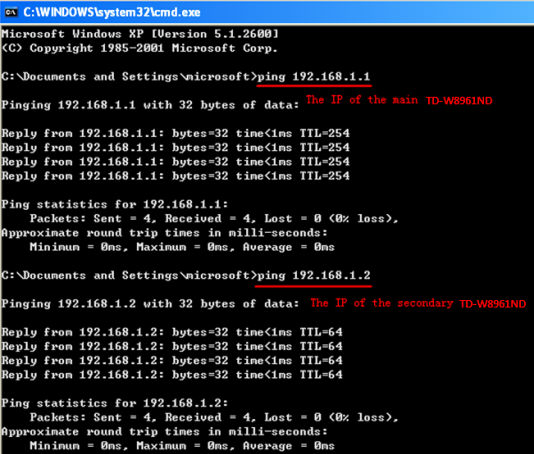The image size is (534, 454).
Task: Click the first Approximate round trip times line
Action: click(164, 233)
